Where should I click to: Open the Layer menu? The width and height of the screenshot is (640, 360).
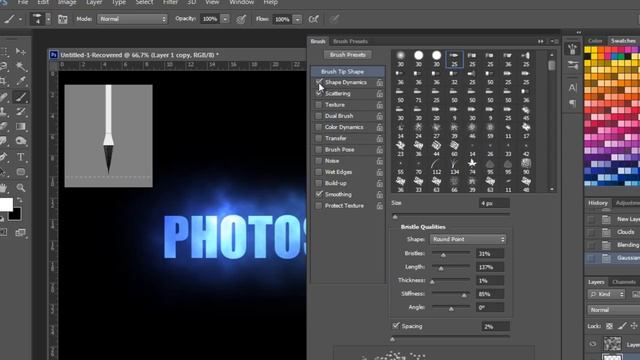click(x=94, y=2)
